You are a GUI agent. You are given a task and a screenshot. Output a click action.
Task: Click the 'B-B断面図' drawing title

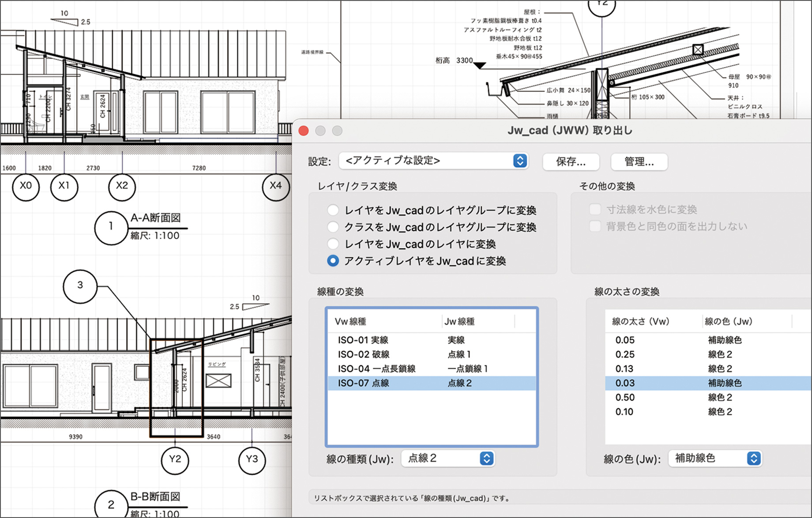coord(155,497)
